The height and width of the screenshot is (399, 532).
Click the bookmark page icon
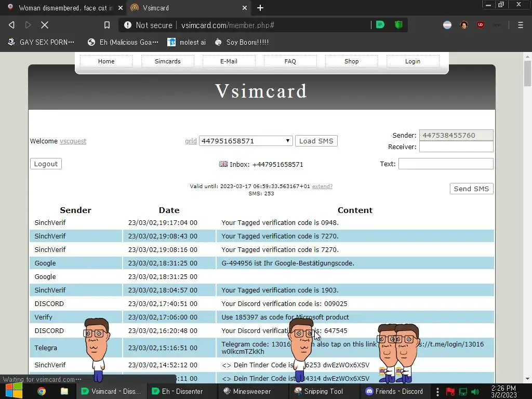pos(107,25)
